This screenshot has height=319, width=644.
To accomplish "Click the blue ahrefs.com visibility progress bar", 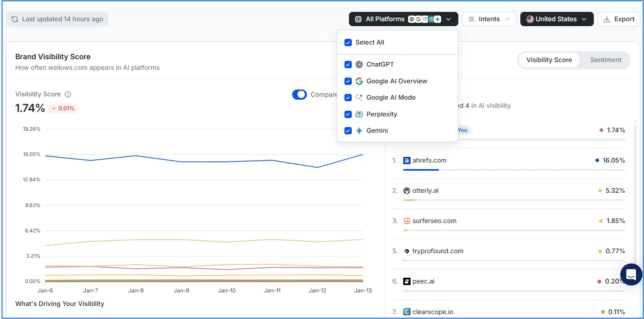I will point(421,170).
